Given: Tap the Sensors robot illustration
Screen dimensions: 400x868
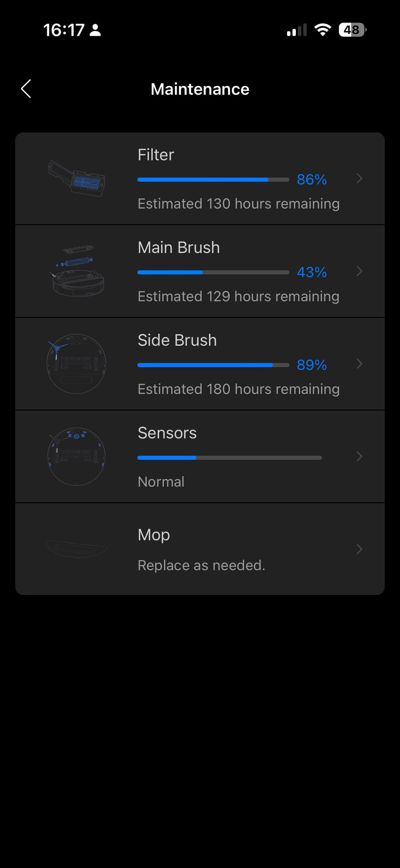Looking at the screenshot, I should [76, 456].
